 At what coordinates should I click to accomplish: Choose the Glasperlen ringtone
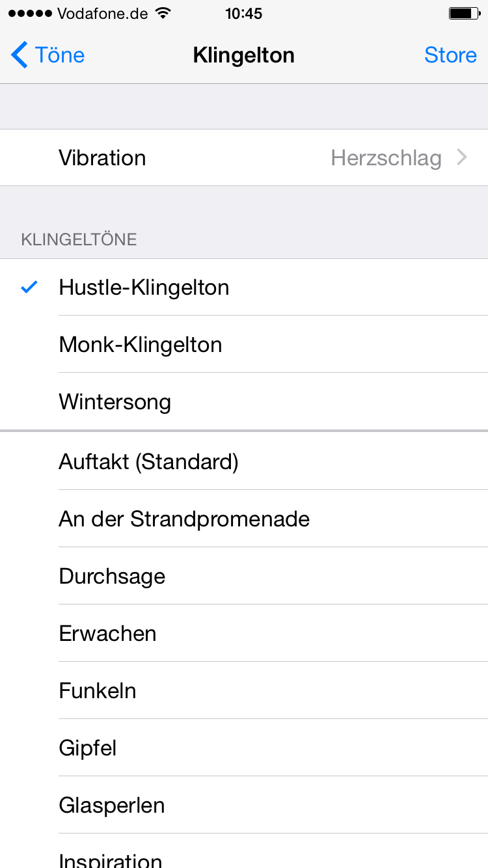point(111,805)
